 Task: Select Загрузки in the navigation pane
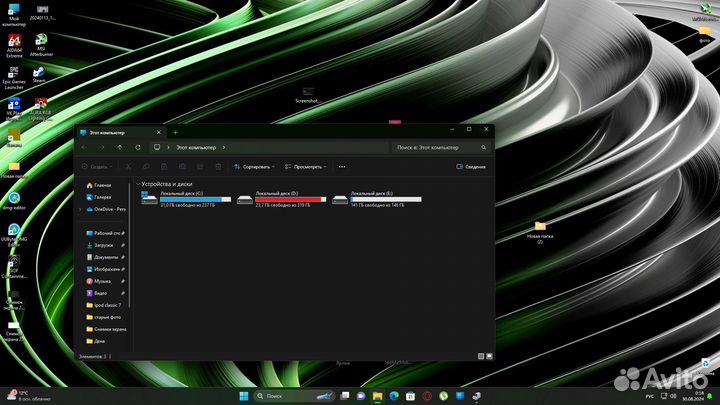103,245
